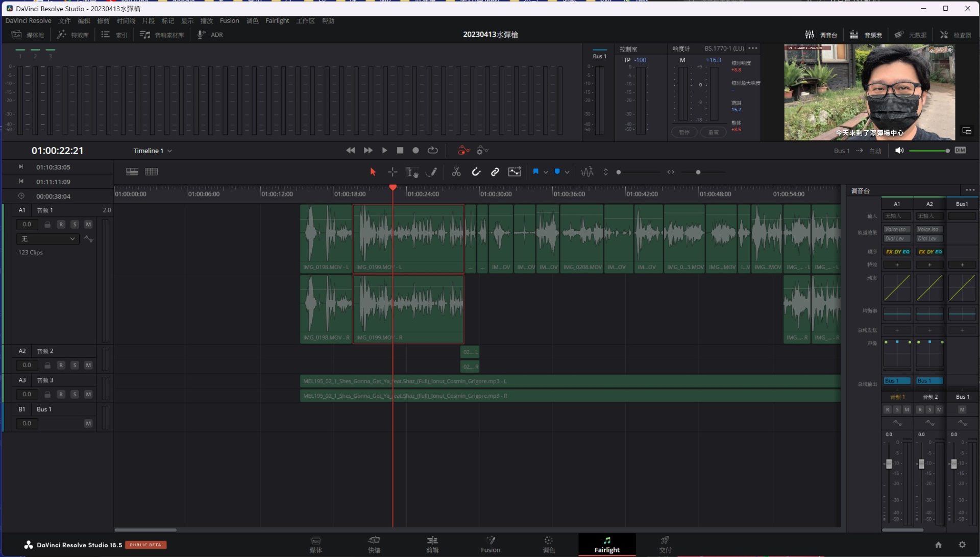Stop playback

400,151
